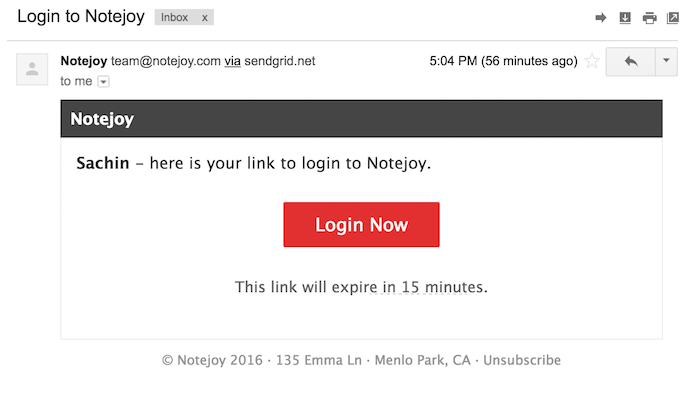Expand recipient details next to 'to me'
The width and height of the screenshot is (700, 409).
pos(103,81)
